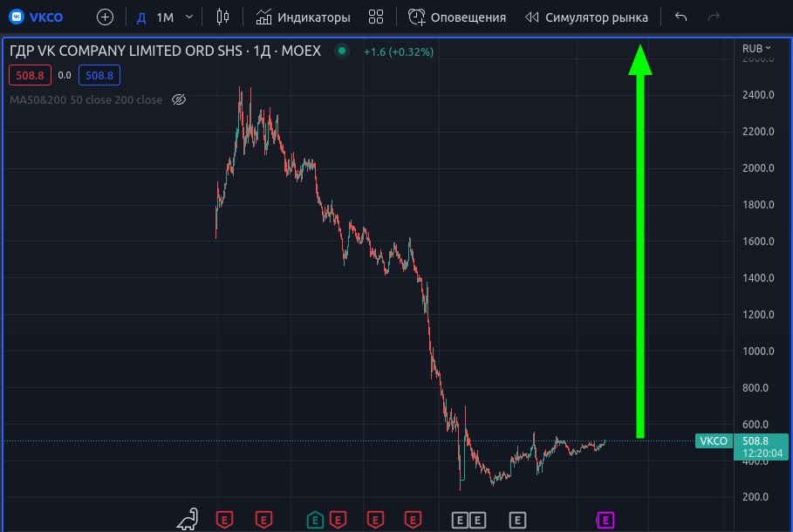The height and width of the screenshot is (532, 793).
Task: Select the MA50&200 indicator legend
Action: pos(86,99)
